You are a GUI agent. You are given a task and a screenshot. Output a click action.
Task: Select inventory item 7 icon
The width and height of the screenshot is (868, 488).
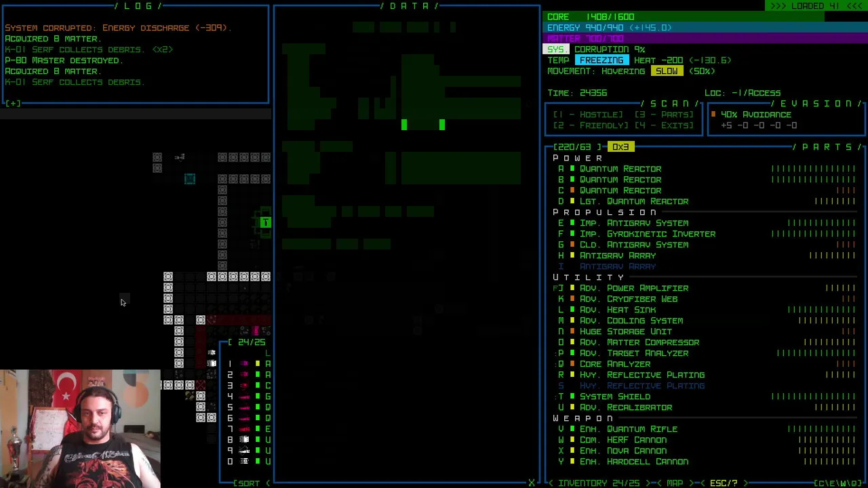[244, 429]
